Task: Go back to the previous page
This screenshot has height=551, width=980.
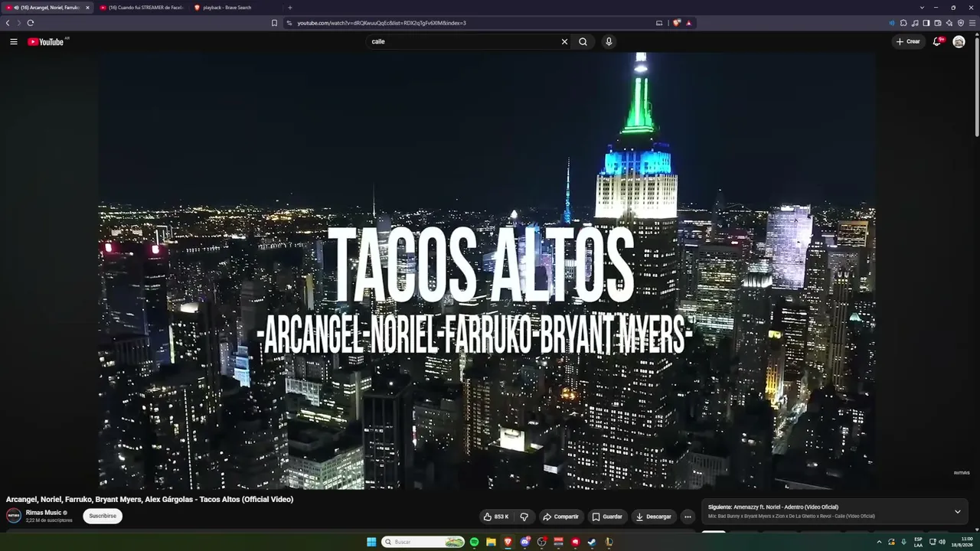Action: click(x=8, y=23)
